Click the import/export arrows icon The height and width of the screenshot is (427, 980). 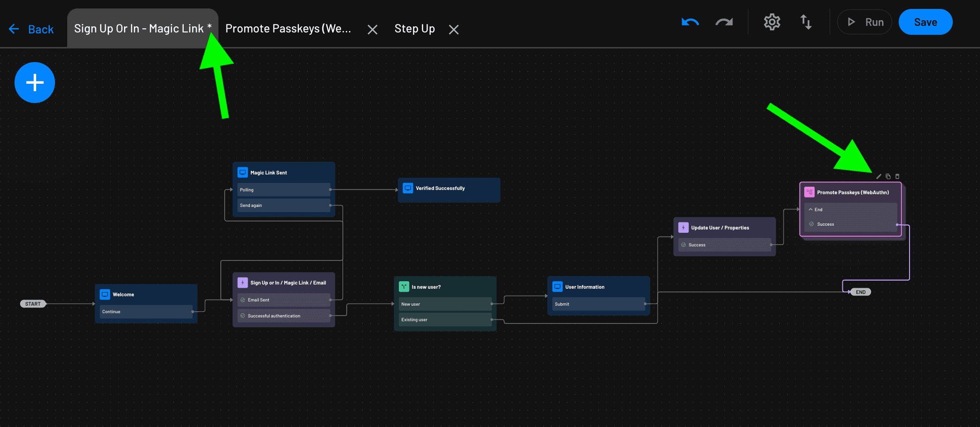tap(806, 22)
